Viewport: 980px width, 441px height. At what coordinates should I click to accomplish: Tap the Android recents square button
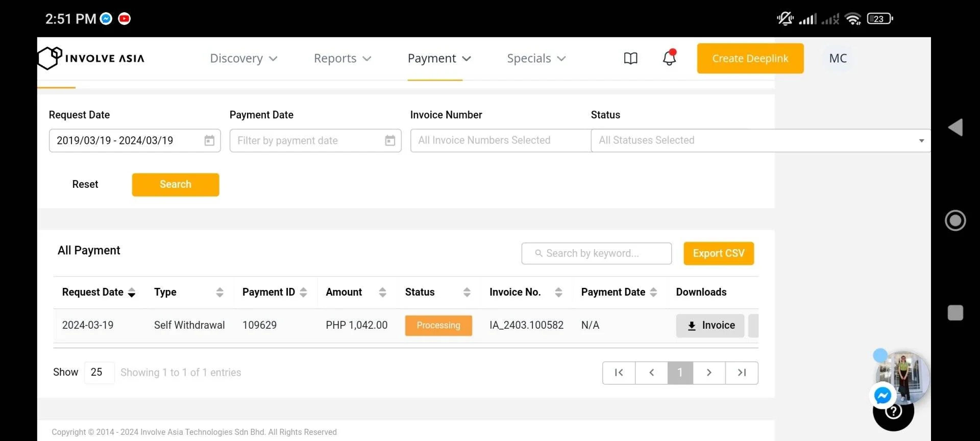click(x=955, y=313)
